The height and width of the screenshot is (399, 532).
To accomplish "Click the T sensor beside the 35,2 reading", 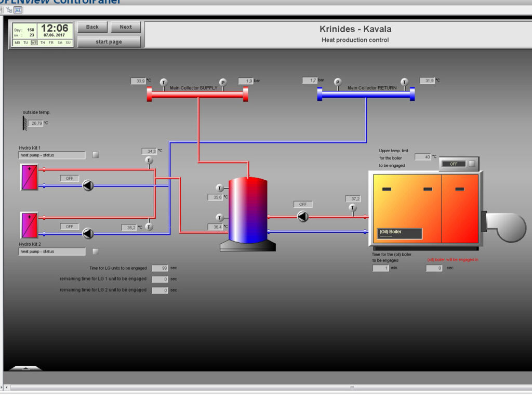I will pos(149,227).
